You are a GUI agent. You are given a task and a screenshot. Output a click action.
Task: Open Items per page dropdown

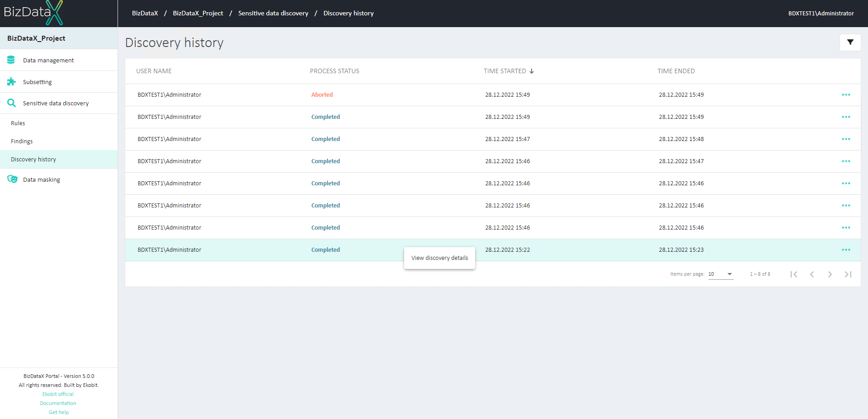click(721, 274)
